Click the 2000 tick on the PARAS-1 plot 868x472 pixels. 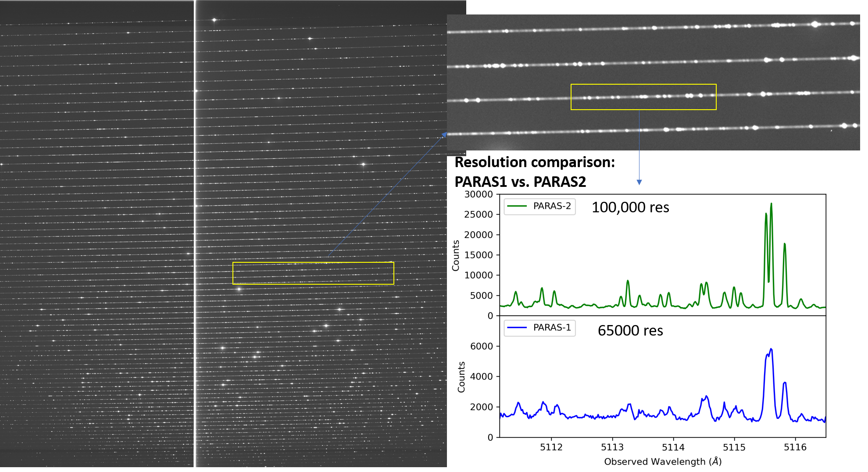point(482,407)
